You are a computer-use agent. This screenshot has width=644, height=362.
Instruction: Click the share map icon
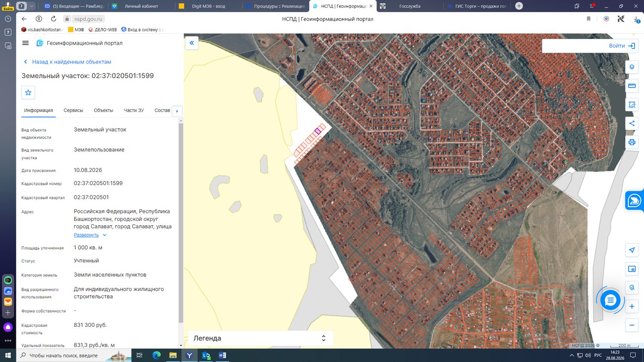(x=632, y=124)
